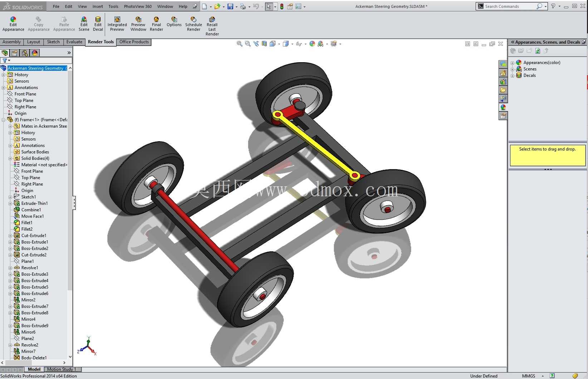The width and height of the screenshot is (588, 379).
Task: Click the Previous View icon
Action: tap(256, 44)
